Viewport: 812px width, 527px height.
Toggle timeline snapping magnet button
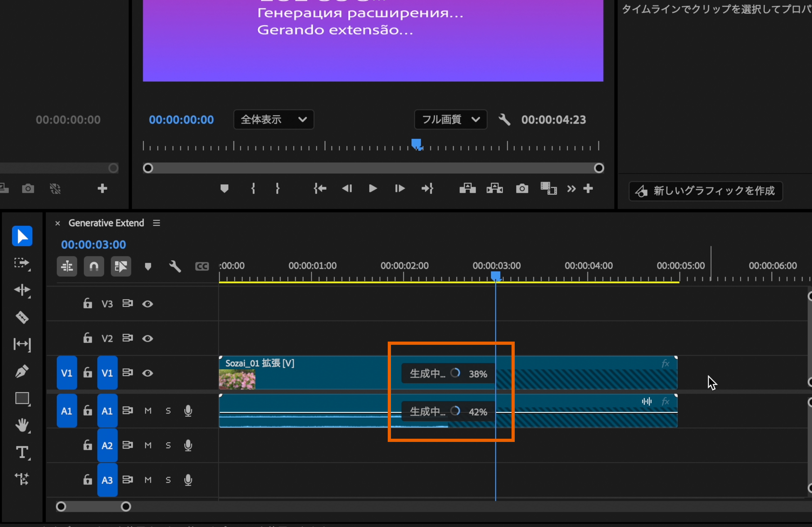(x=94, y=266)
